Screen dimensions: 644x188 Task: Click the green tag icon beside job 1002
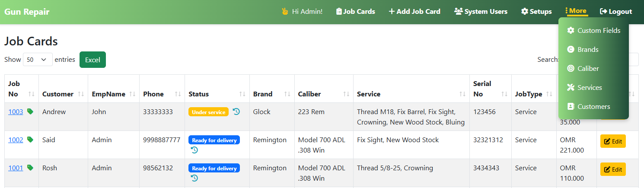tap(30, 140)
